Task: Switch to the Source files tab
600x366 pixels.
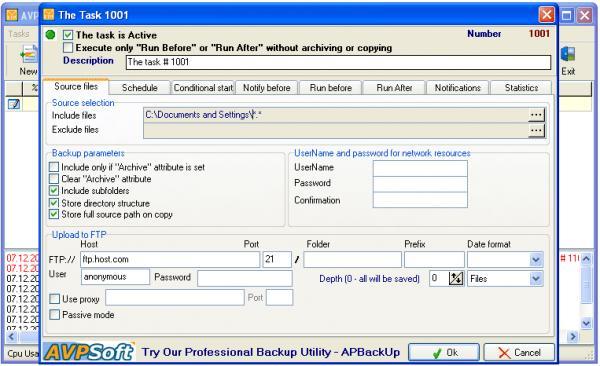Action: click(x=76, y=87)
